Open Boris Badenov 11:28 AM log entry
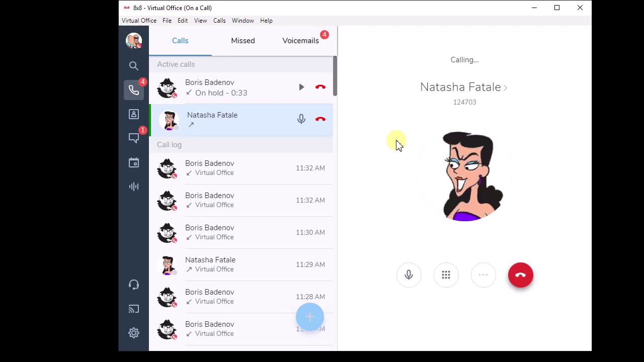Viewport: 644px width, 362px height. pos(241,297)
